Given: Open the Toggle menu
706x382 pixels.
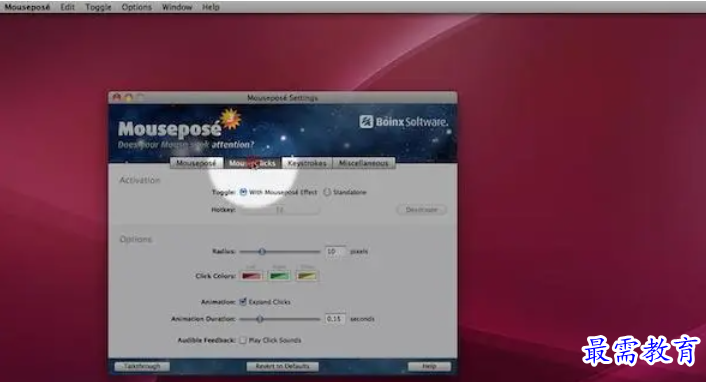Looking at the screenshot, I should coord(98,7).
